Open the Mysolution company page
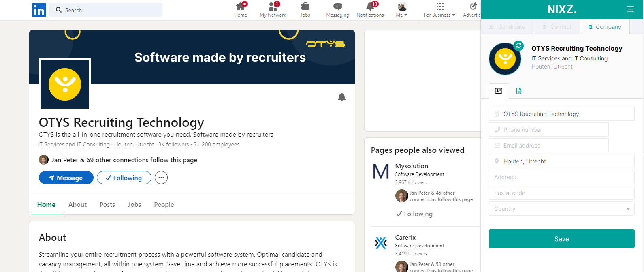 pos(412,166)
